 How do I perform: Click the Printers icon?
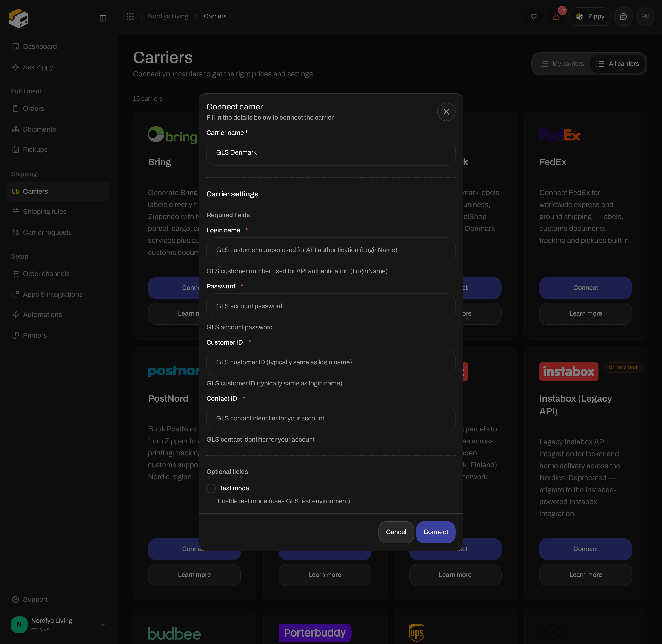[x=16, y=335]
